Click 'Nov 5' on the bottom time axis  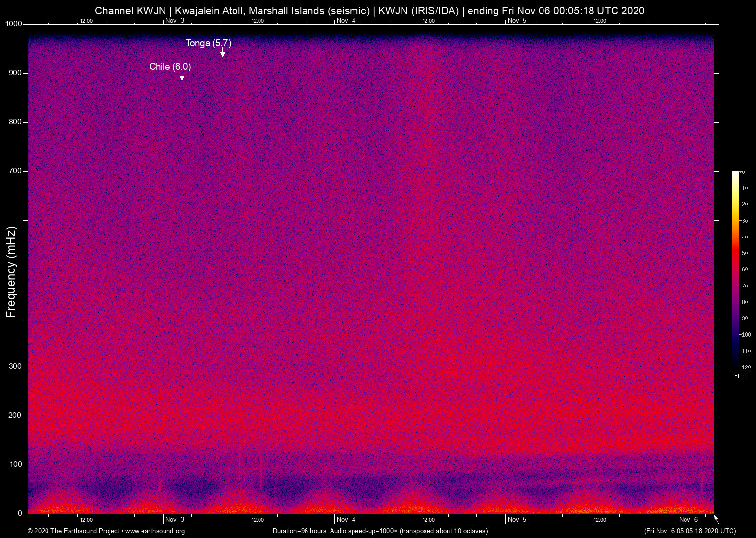(517, 520)
